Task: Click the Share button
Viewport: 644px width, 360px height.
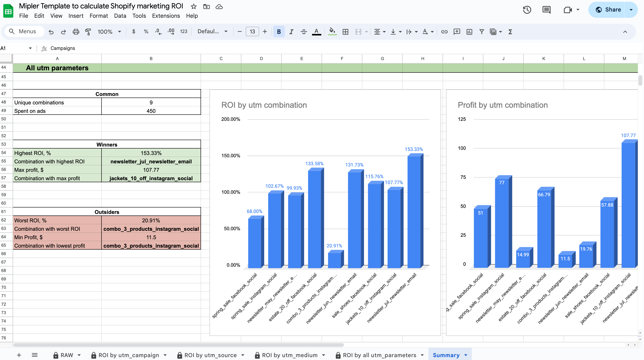Action: (x=608, y=10)
